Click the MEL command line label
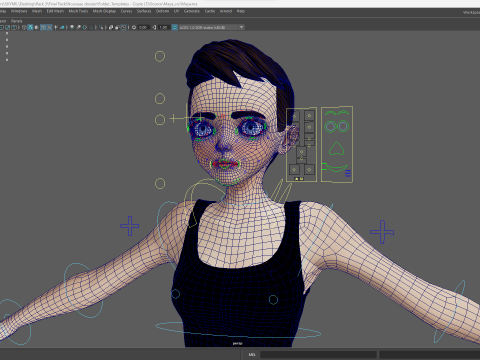The width and height of the screenshot is (480, 360). pos(252,354)
